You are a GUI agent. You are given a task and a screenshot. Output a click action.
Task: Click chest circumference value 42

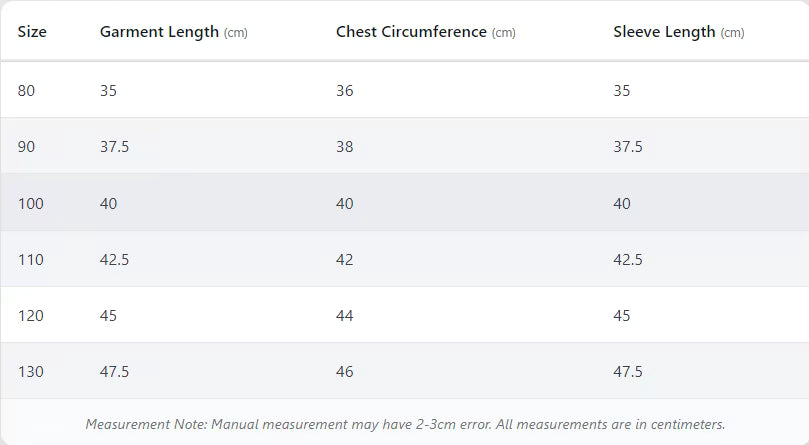point(345,259)
